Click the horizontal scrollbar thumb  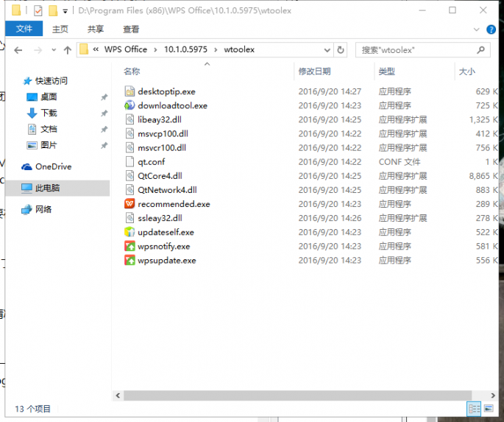tap(297, 395)
